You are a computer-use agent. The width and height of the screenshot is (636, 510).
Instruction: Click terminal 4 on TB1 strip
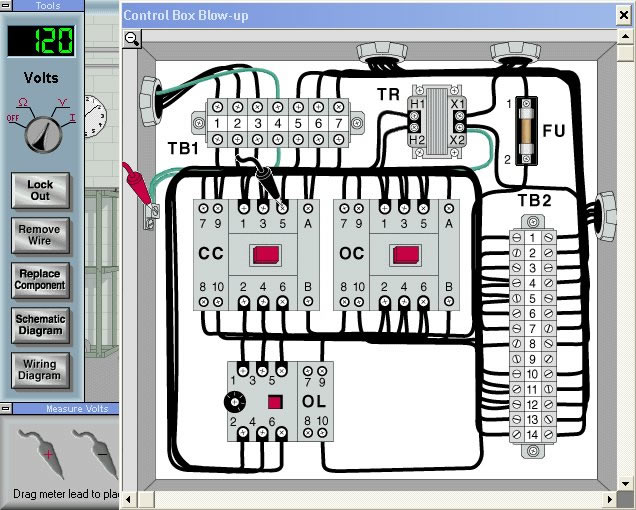(275, 123)
